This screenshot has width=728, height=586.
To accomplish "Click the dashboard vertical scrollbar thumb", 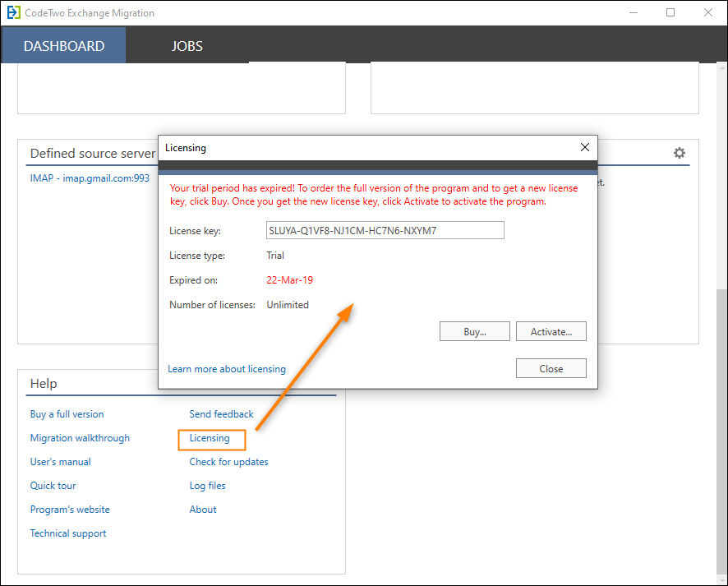I will [x=721, y=431].
